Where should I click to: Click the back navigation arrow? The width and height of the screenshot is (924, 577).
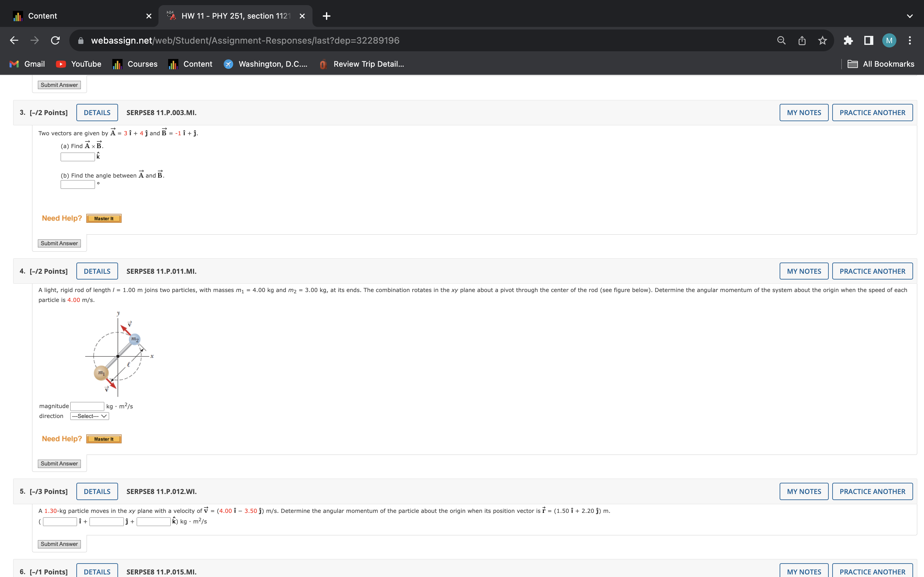[14, 40]
